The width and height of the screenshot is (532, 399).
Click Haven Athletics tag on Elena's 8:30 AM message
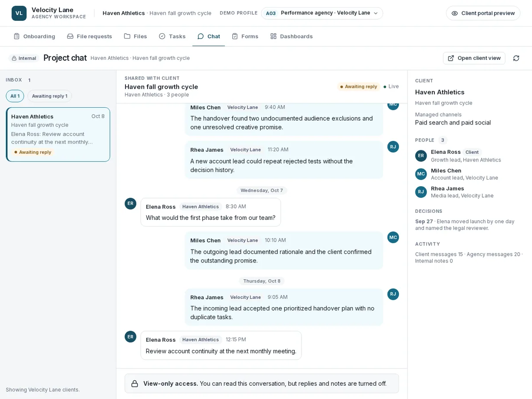[200, 207]
